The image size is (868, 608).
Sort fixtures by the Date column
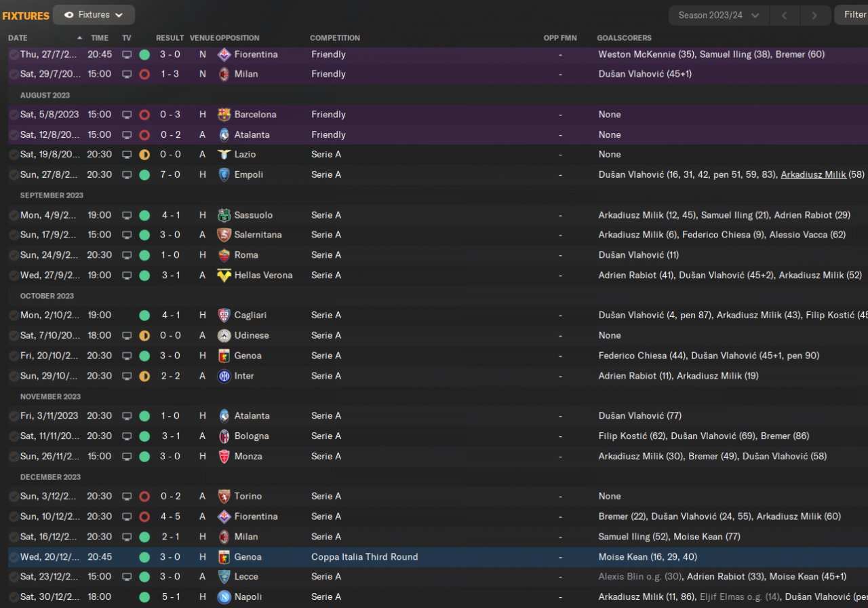click(x=18, y=38)
